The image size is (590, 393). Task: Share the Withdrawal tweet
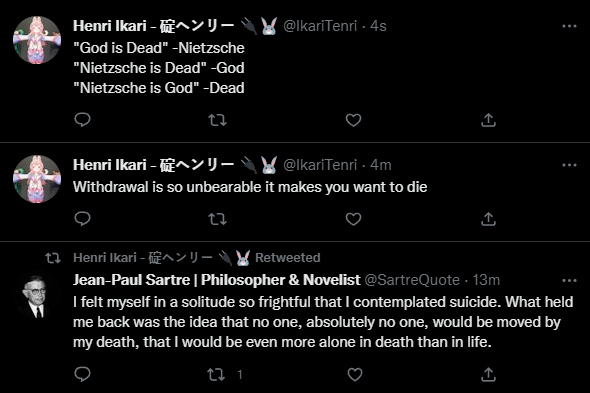tap(488, 219)
